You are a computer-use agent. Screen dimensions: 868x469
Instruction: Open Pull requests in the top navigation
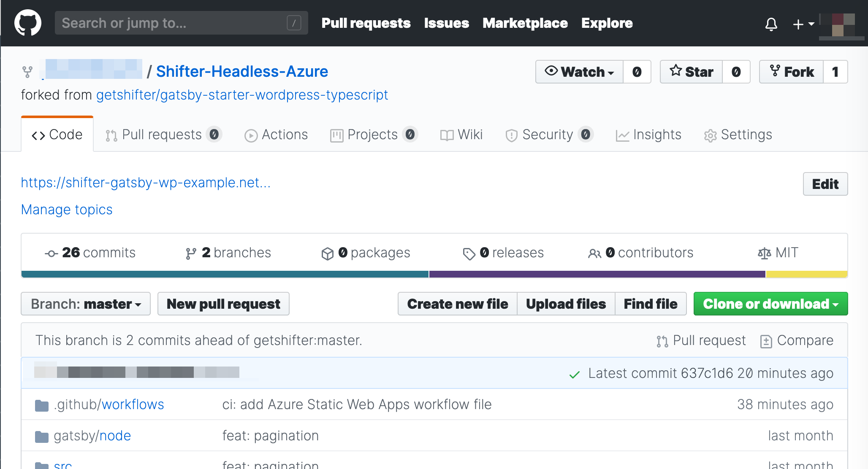pyautogui.click(x=366, y=23)
